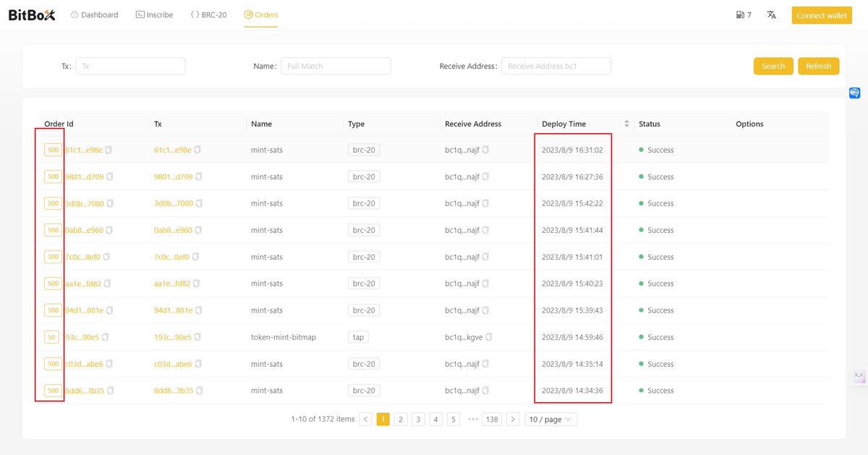The width and height of the screenshot is (868, 455).
Task: Click the Refresh button
Action: [x=819, y=66]
